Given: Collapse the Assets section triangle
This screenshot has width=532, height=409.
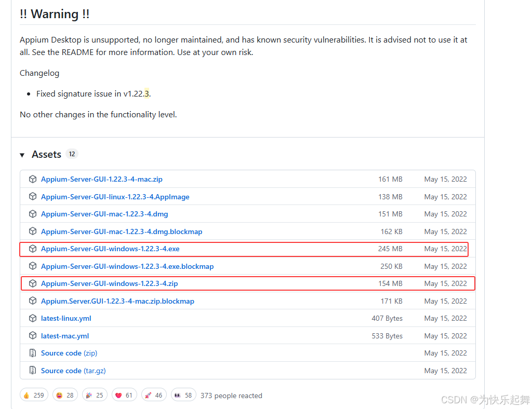Looking at the screenshot, I should 22,155.
